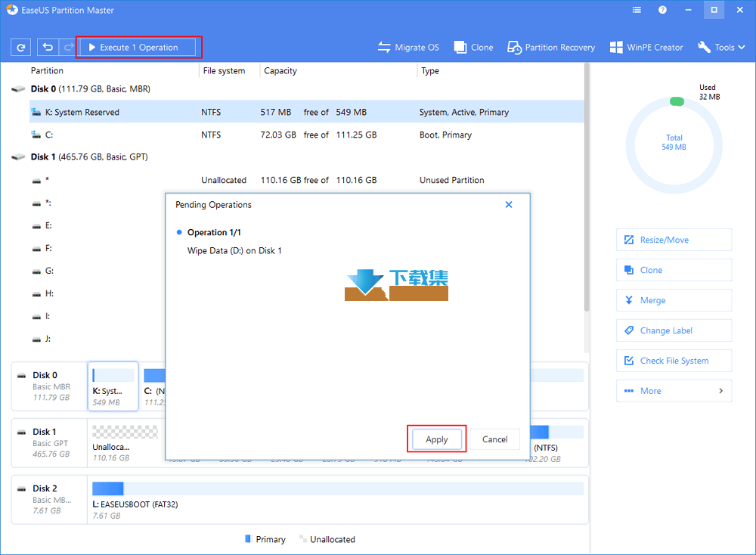Choose Check File System option

tap(674, 361)
